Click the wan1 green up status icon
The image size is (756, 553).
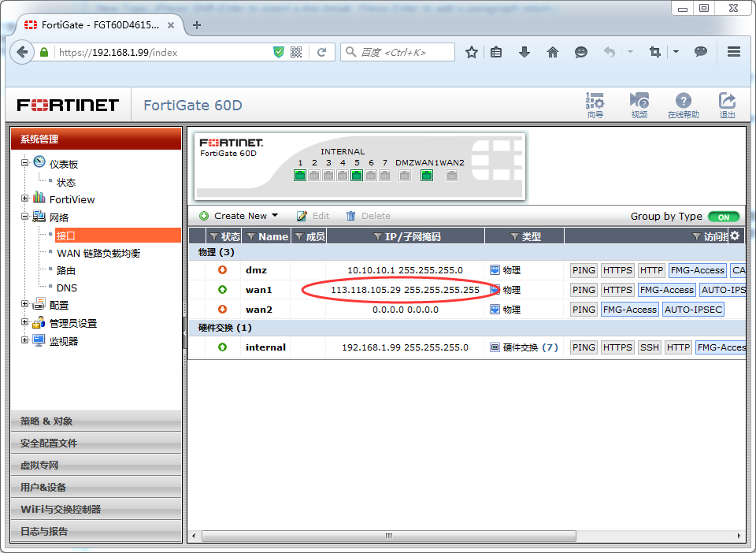(x=222, y=289)
